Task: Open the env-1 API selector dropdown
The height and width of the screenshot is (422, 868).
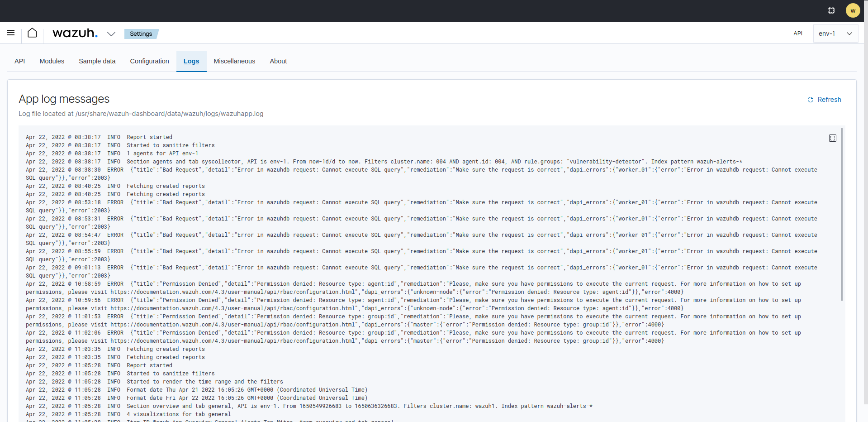Action: [835, 34]
